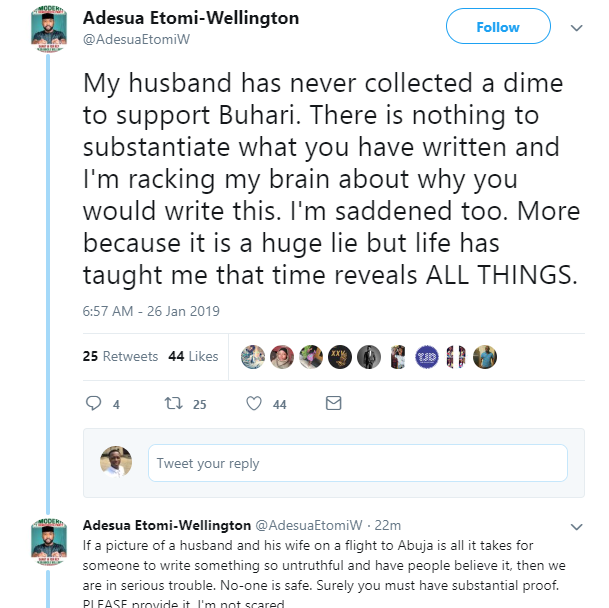Open the 44 Likes list

point(193,356)
